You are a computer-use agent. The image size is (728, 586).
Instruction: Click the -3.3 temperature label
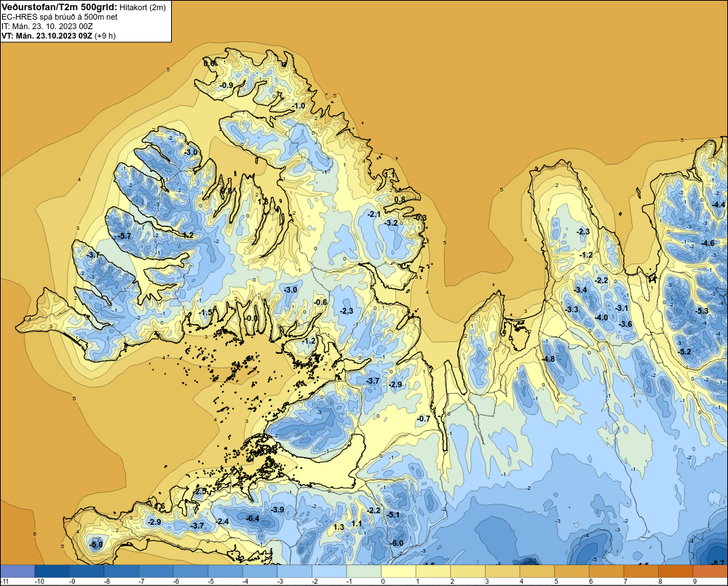point(571,309)
